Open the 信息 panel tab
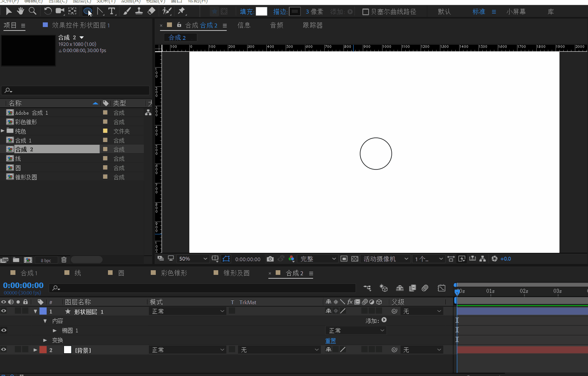This screenshot has width=588, height=376. [244, 25]
